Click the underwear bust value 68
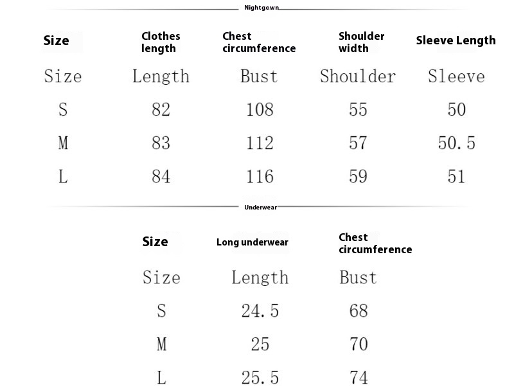 click(358, 311)
